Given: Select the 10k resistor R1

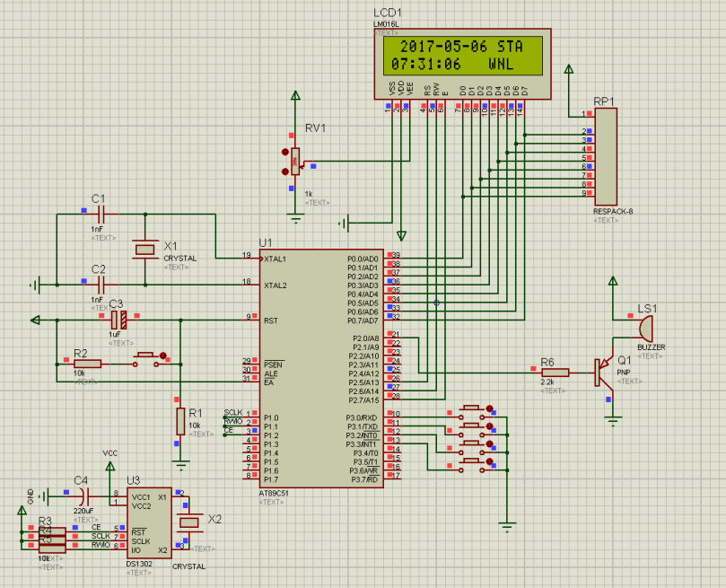Looking at the screenshot, I should point(180,421).
